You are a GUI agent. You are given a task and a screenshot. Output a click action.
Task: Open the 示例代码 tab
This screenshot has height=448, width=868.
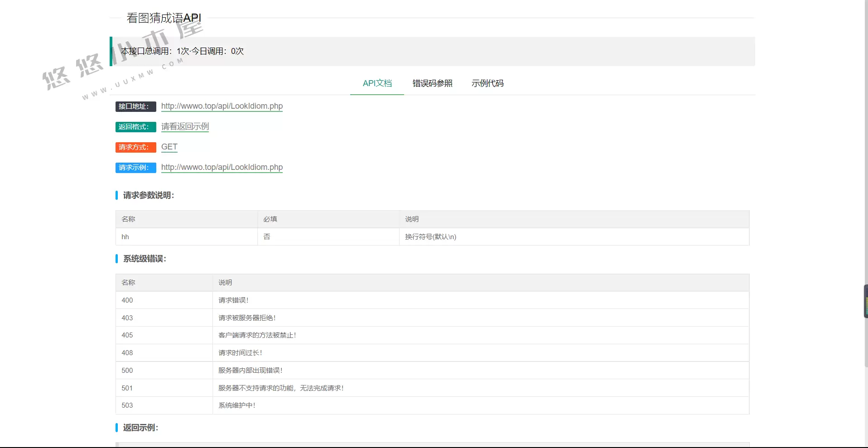[x=487, y=83]
